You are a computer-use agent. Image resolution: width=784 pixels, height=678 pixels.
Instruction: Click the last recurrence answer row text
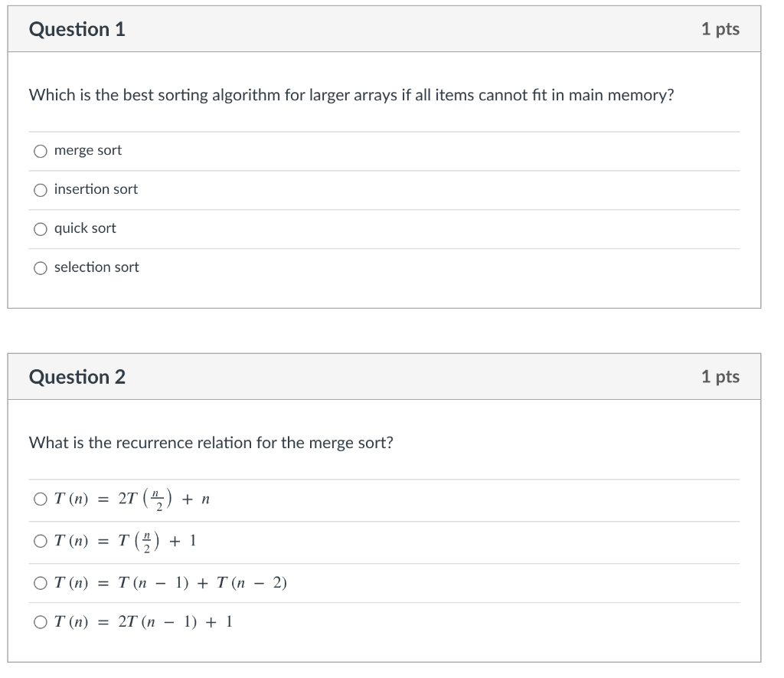[142, 622]
